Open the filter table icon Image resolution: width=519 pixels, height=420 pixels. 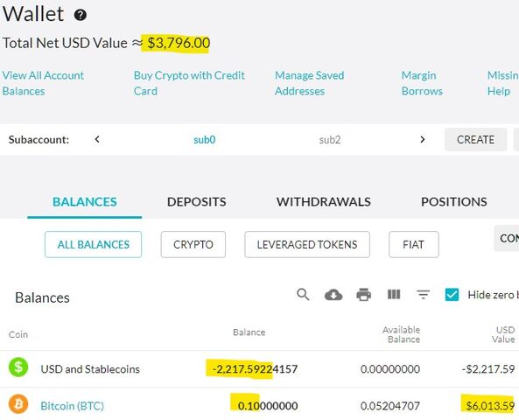pyautogui.click(x=423, y=294)
